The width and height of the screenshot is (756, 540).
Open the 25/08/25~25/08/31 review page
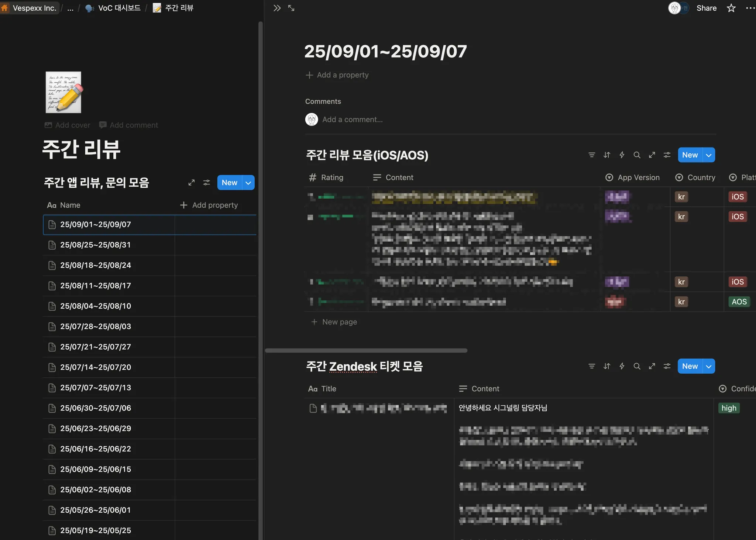pos(96,245)
